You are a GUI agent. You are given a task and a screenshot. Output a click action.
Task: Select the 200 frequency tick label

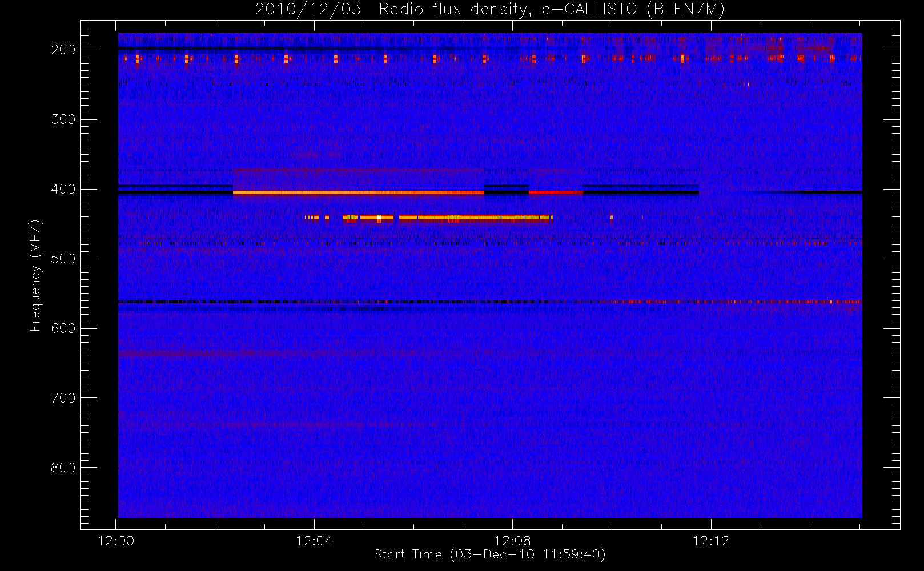[63, 50]
